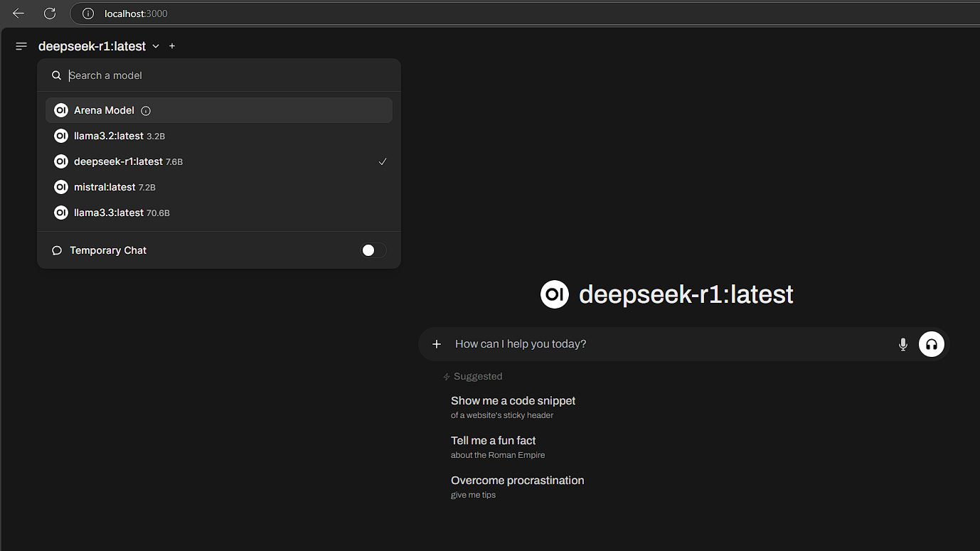Click the site info icon in the address bar

tap(88, 14)
